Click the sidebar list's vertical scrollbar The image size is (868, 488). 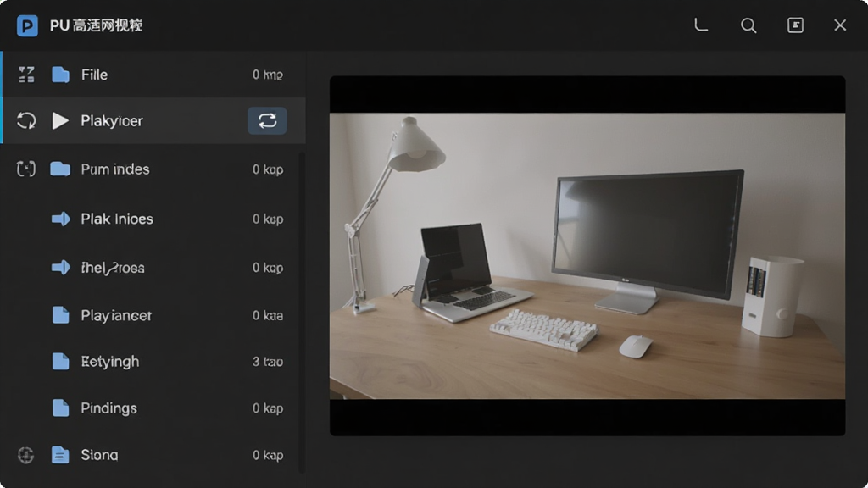pos(302,313)
